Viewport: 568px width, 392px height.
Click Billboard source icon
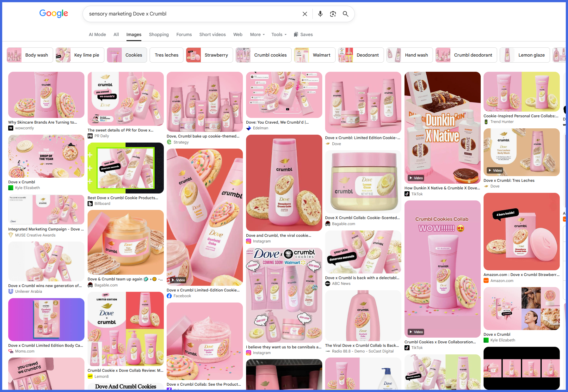click(x=90, y=204)
